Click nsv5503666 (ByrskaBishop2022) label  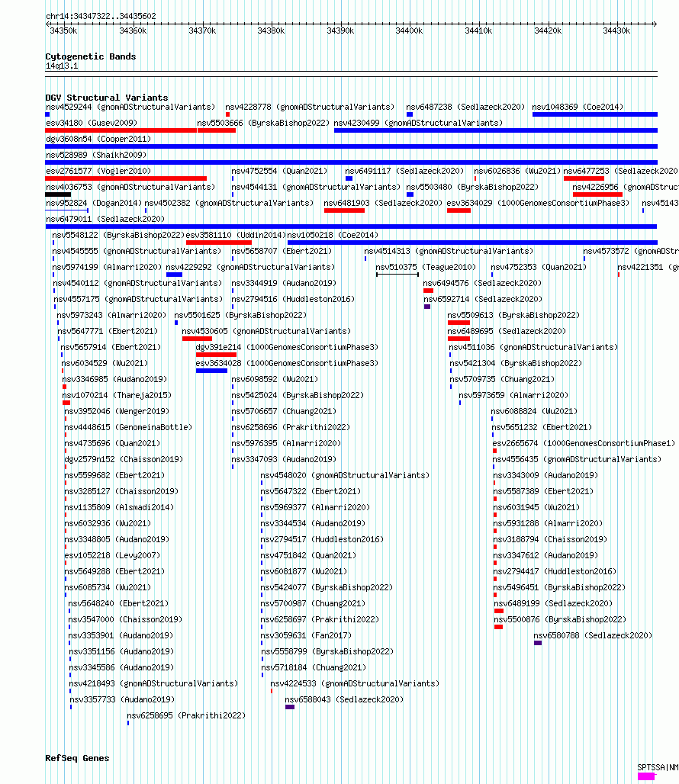tap(263, 123)
